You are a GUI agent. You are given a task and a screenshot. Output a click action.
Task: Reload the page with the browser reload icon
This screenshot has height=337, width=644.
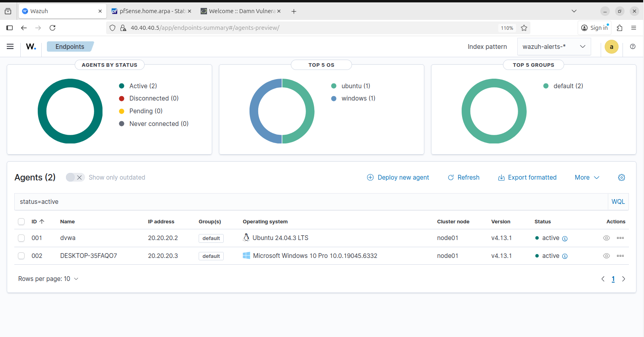point(52,28)
